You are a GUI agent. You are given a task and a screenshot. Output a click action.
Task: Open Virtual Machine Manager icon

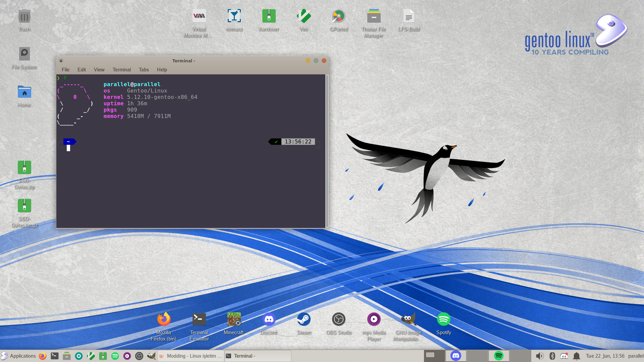pos(199,16)
